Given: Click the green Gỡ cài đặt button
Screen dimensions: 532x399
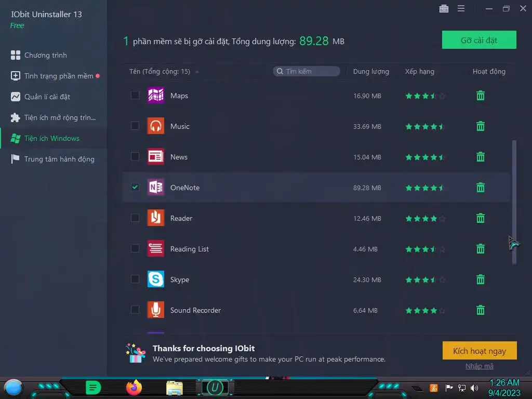Looking at the screenshot, I should point(479,40).
